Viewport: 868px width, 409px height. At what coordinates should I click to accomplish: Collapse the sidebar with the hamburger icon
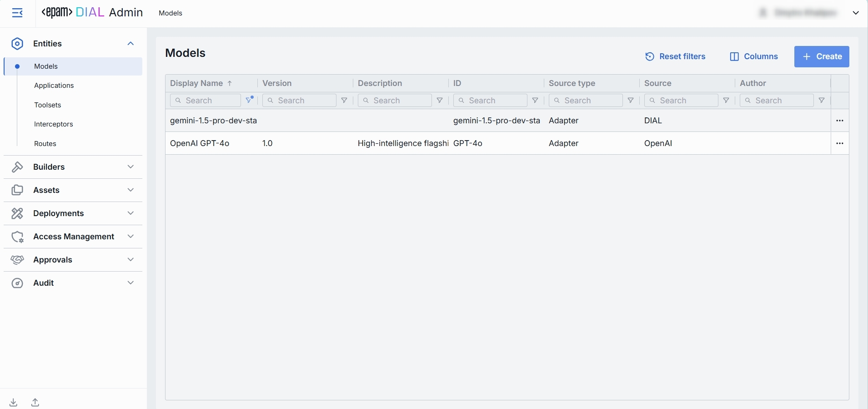click(17, 13)
